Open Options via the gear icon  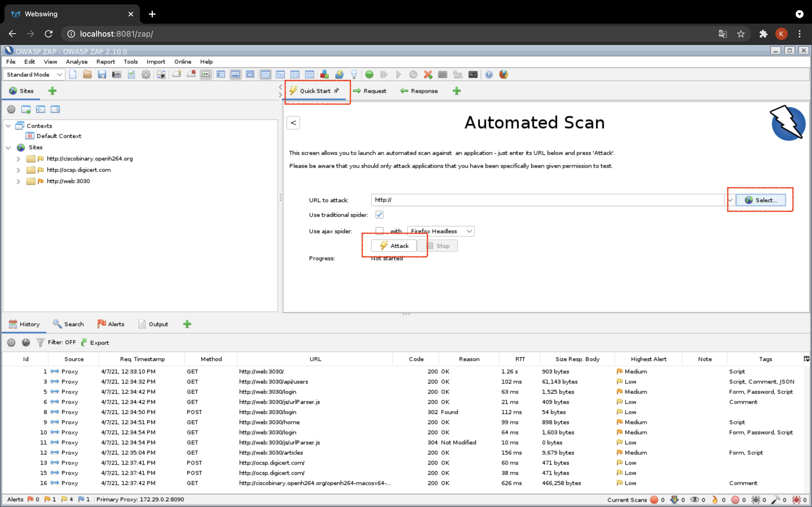click(146, 74)
